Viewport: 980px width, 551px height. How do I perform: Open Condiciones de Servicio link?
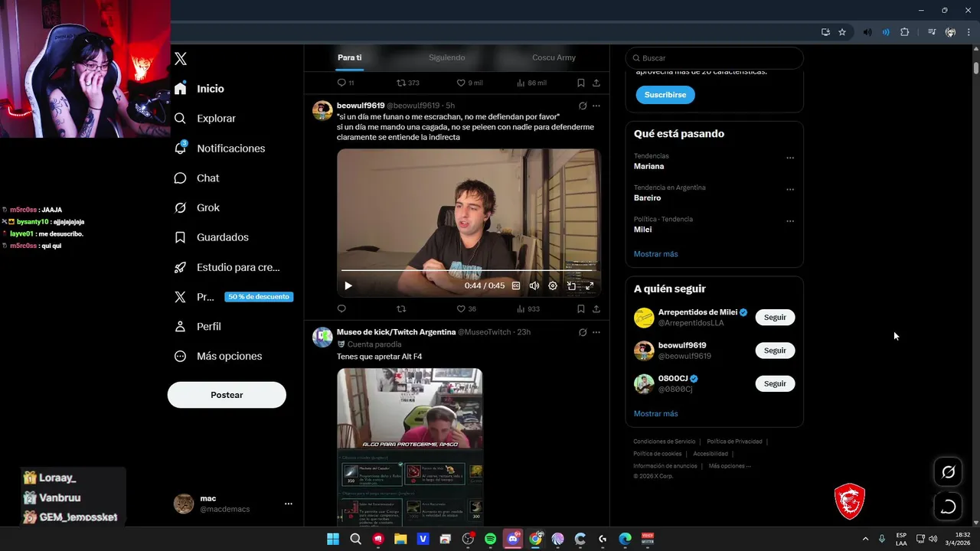[664, 442]
